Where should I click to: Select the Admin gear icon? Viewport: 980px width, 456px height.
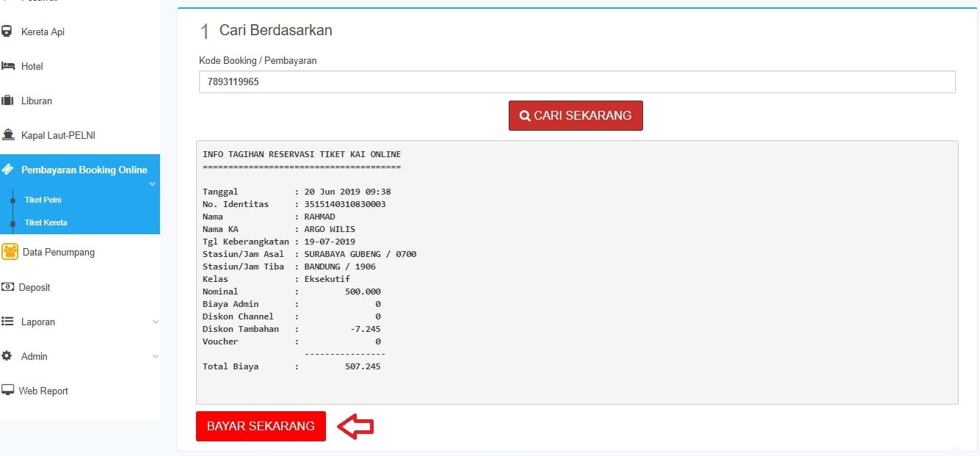click(x=7, y=356)
